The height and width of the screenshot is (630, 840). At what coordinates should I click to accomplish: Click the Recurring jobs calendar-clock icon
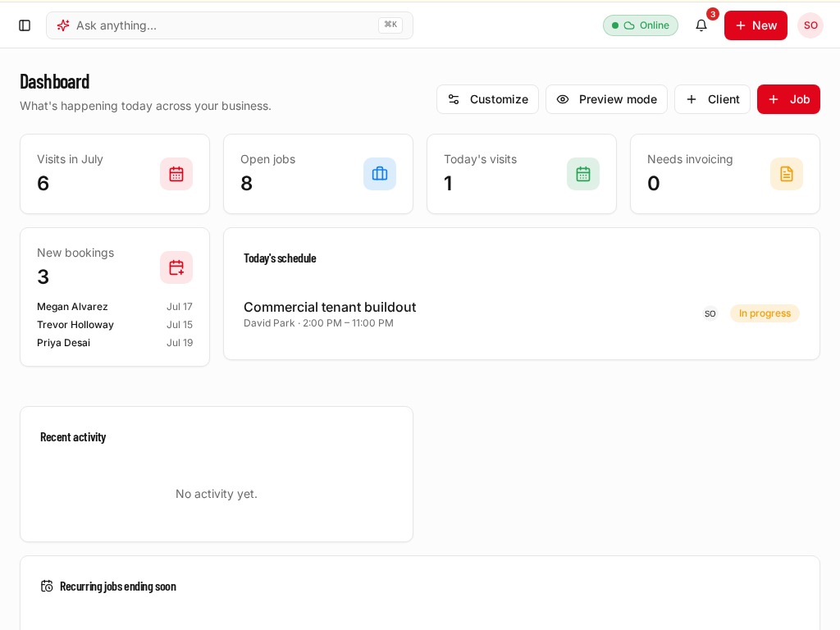point(47,586)
